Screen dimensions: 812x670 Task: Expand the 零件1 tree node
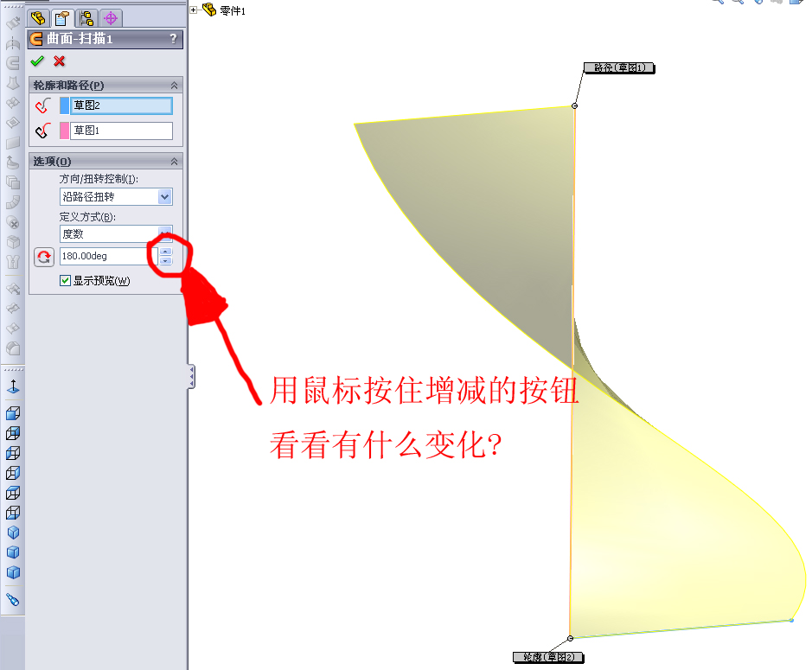click(x=193, y=10)
